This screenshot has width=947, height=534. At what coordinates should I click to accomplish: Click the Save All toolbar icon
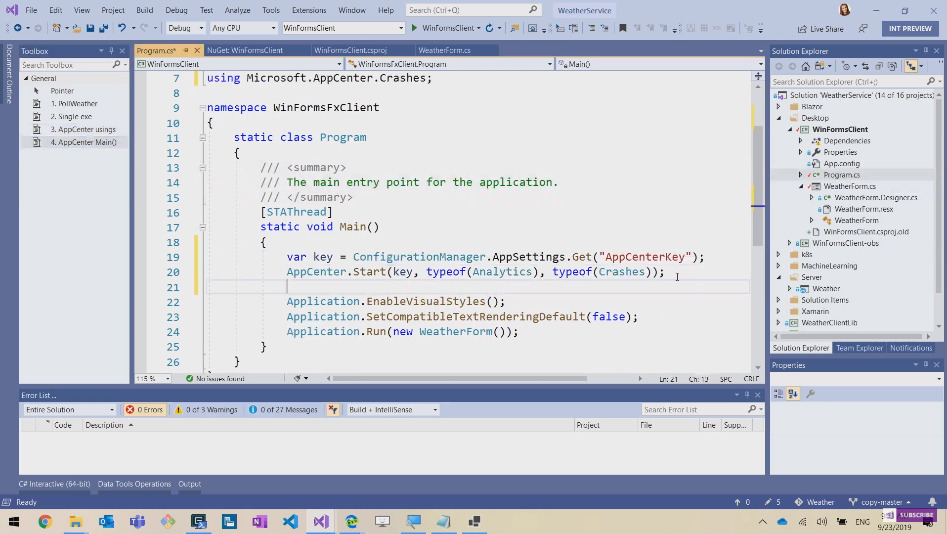tap(103, 28)
